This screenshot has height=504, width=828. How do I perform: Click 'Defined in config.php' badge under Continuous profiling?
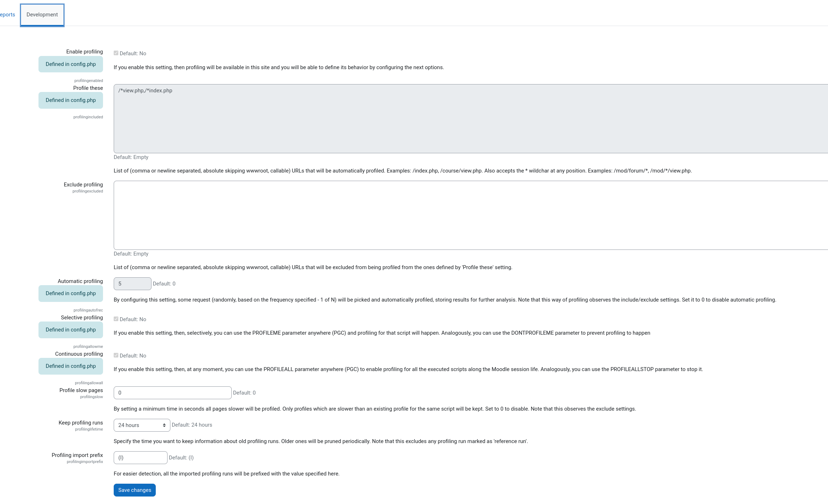(x=71, y=366)
